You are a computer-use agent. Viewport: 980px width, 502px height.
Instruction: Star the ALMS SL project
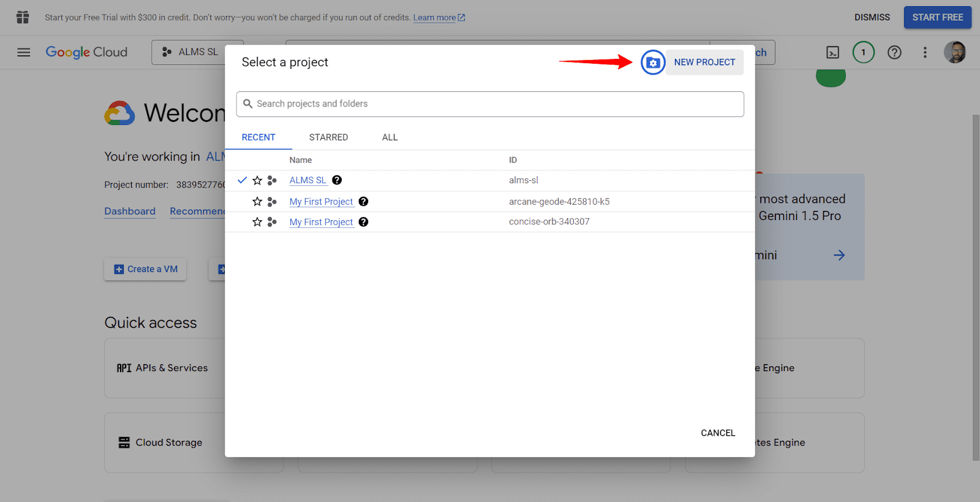click(x=257, y=180)
